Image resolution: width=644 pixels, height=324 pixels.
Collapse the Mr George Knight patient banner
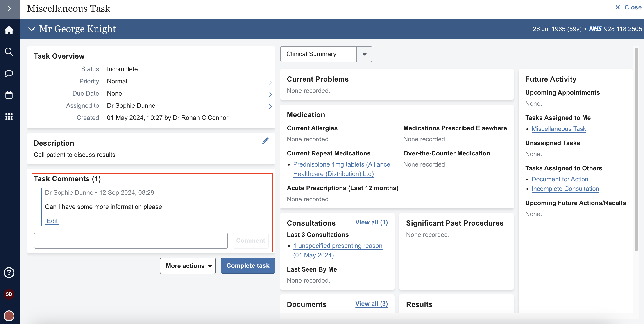tap(32, 29)
